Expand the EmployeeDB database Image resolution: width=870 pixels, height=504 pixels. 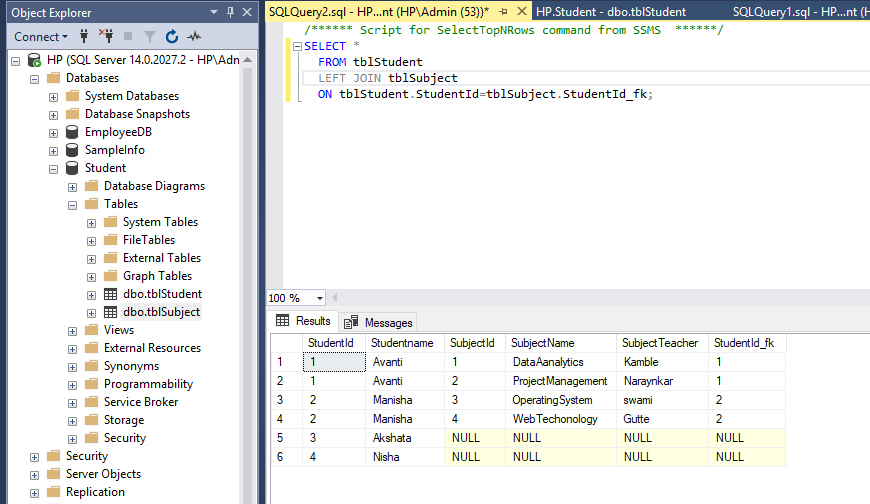pyautogui.click(x=53, y=133)
